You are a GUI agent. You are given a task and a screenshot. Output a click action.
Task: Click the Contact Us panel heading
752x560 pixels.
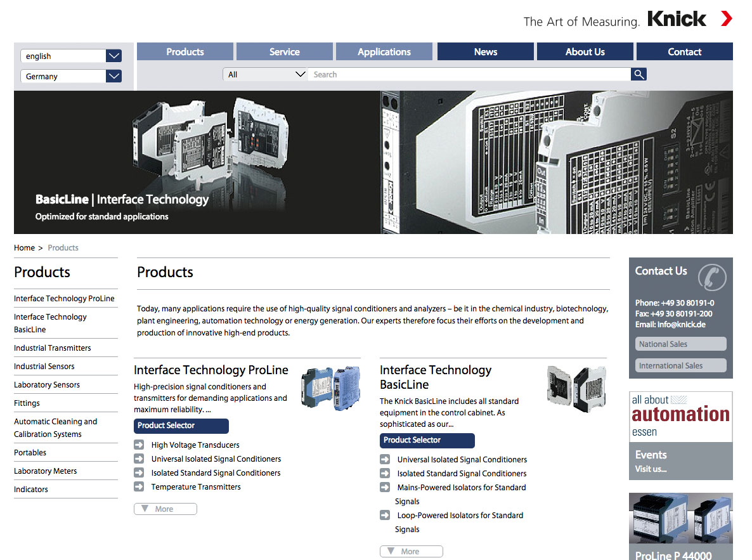tap(661, 271)
